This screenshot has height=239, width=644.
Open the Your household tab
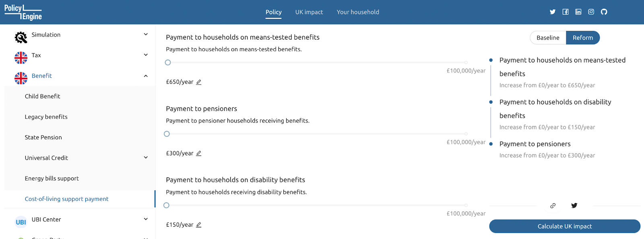coord(358,12)
